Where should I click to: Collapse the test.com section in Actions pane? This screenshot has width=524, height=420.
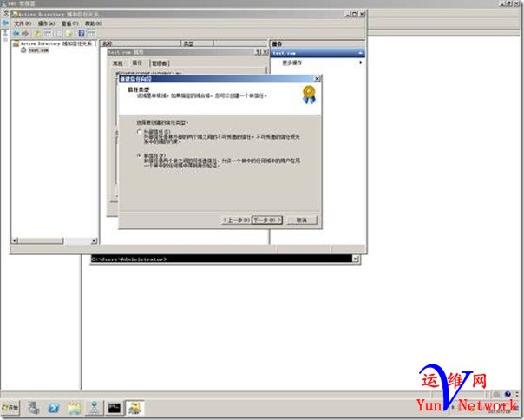pyautogui.click(x=360, y=53)
